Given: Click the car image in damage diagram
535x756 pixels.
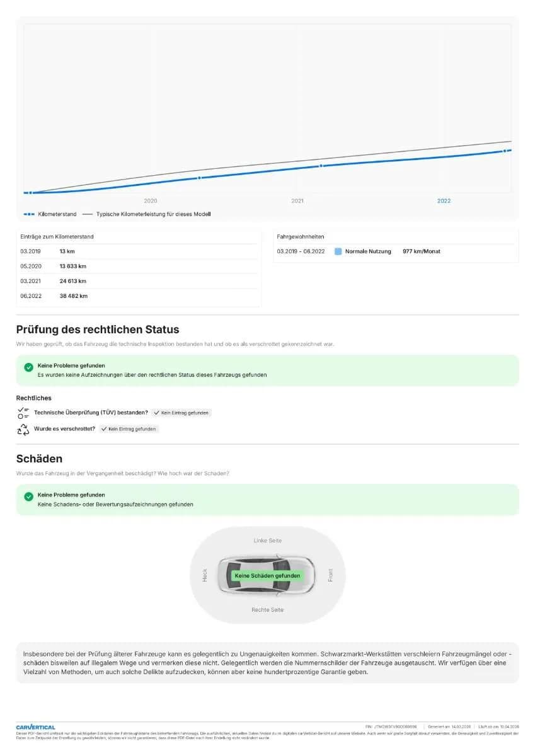Looking at the screenshot, I should (267, 575).
